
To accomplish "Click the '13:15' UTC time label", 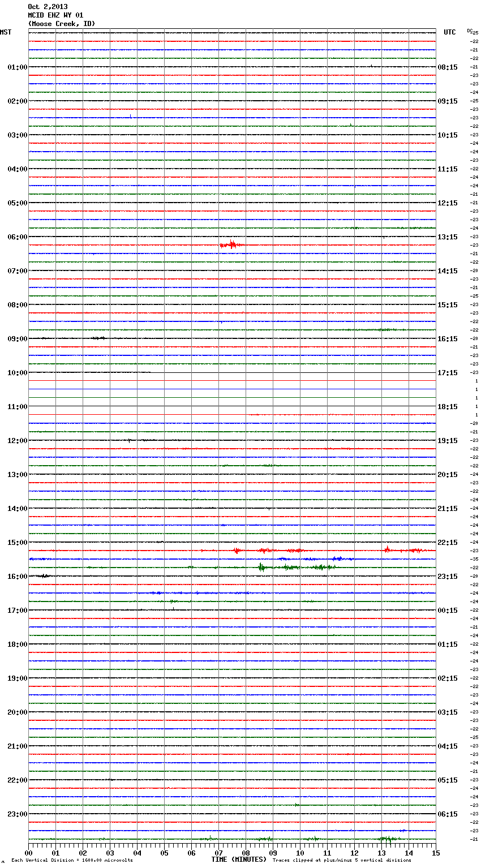I will pyautogui.click(x=448, y=237).
